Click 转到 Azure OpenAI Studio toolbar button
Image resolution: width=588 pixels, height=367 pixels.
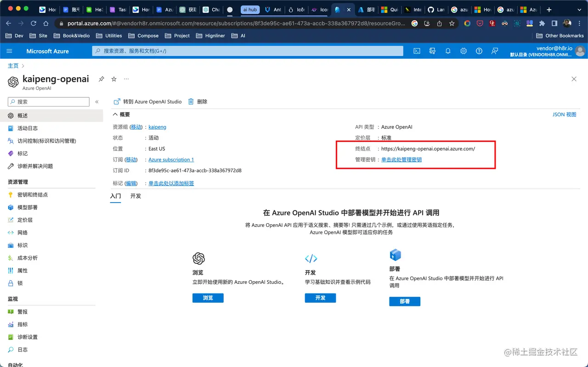pos(148,102)
